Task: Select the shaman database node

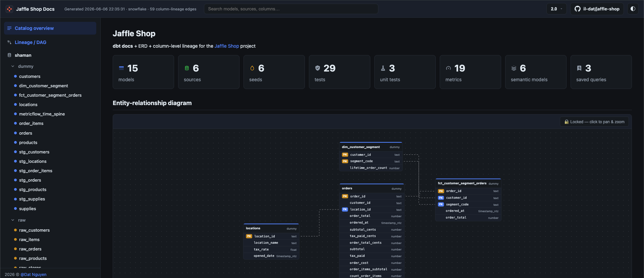Action: click(x=23, y=55)
